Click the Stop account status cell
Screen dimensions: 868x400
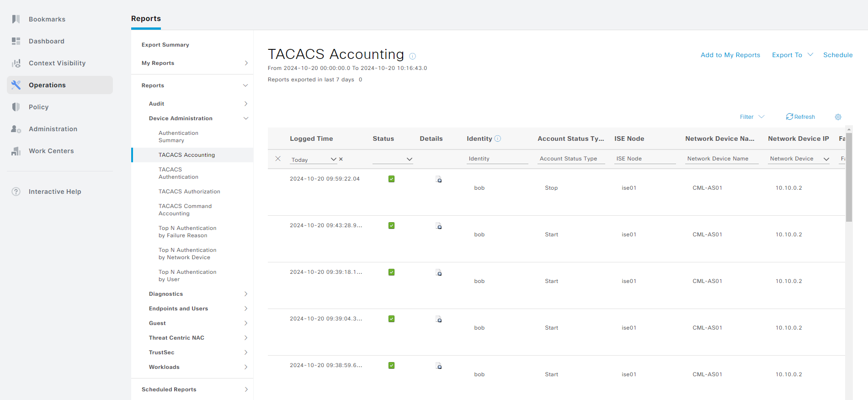click(551, 188)
